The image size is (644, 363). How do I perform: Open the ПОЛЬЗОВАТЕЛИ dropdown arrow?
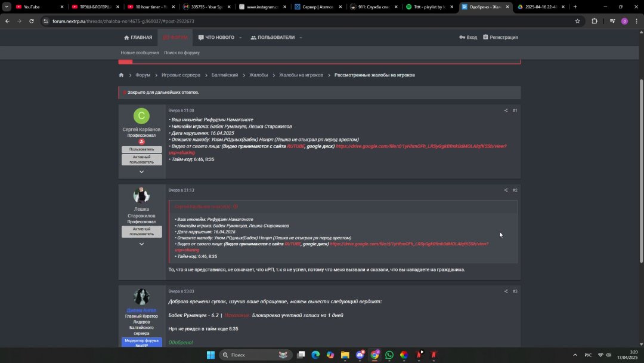tap(301, 38)
